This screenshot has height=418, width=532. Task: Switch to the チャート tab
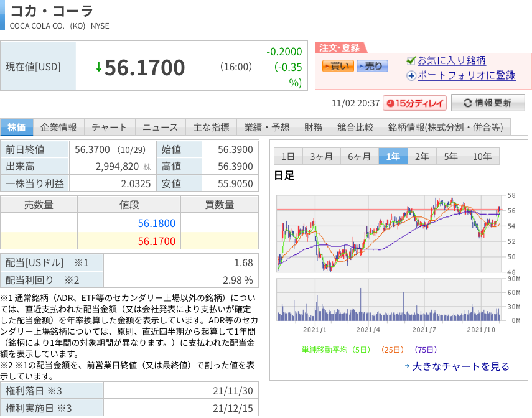(x=110, y=128)
